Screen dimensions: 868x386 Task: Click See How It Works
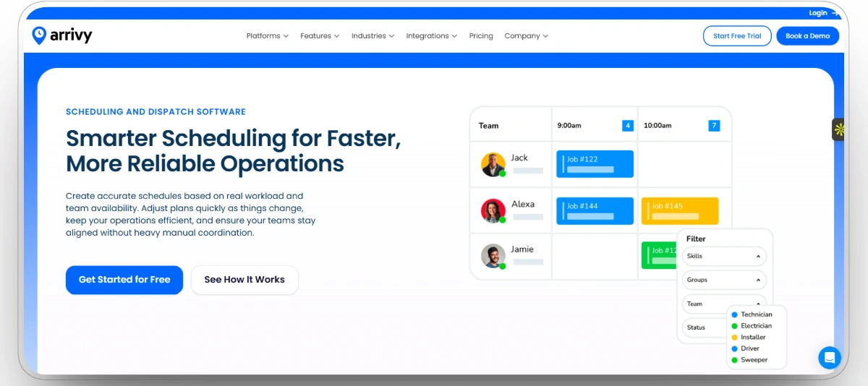point(244,280)
